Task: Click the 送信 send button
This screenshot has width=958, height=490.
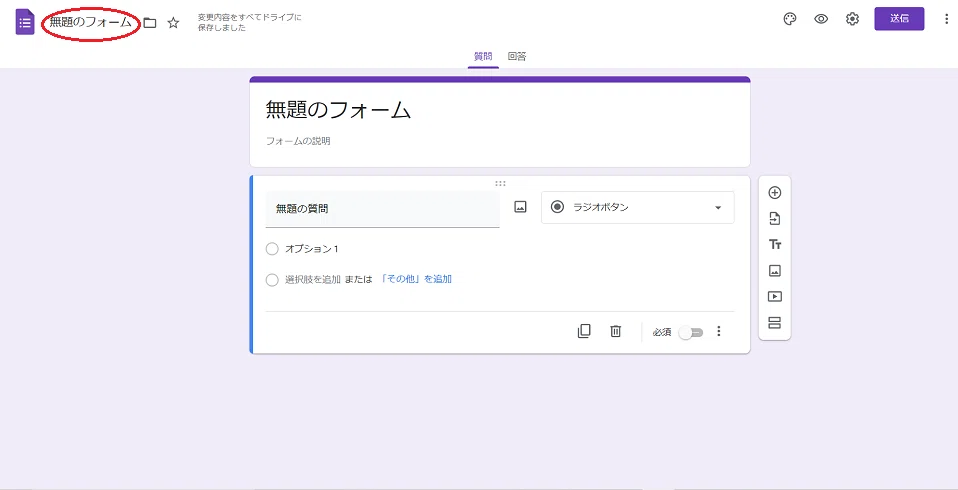Action: 899,19
